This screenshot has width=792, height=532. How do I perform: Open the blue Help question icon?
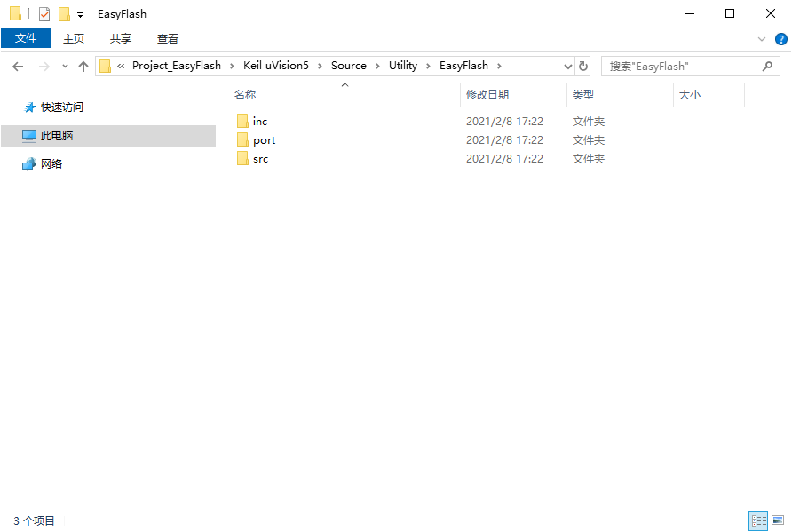pyautogui.click(x=780, y=39)
